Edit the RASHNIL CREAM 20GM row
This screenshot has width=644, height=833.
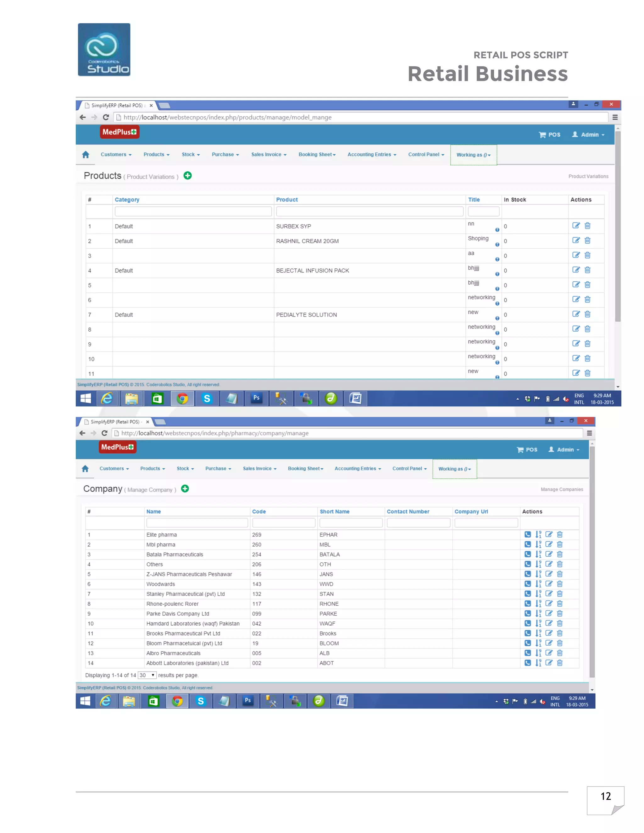coord(576,240)
